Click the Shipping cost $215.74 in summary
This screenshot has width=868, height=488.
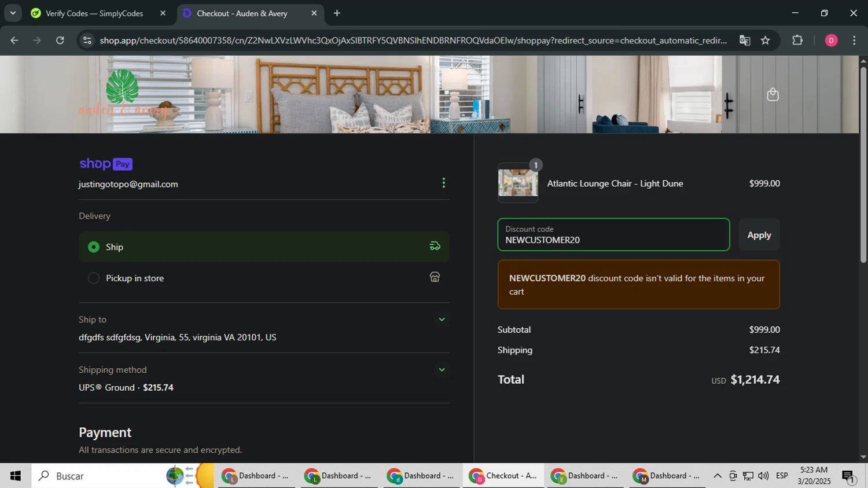[764, 350]
